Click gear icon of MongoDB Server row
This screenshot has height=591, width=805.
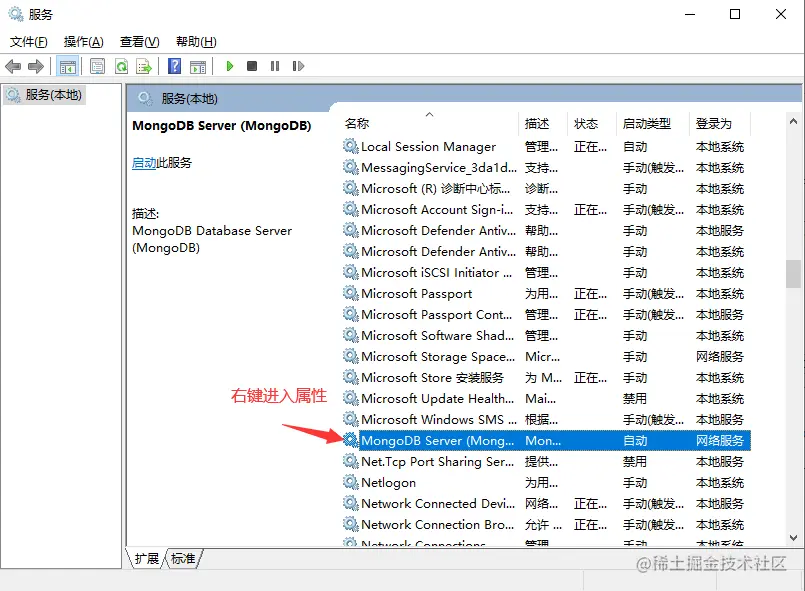coord(351,440)
